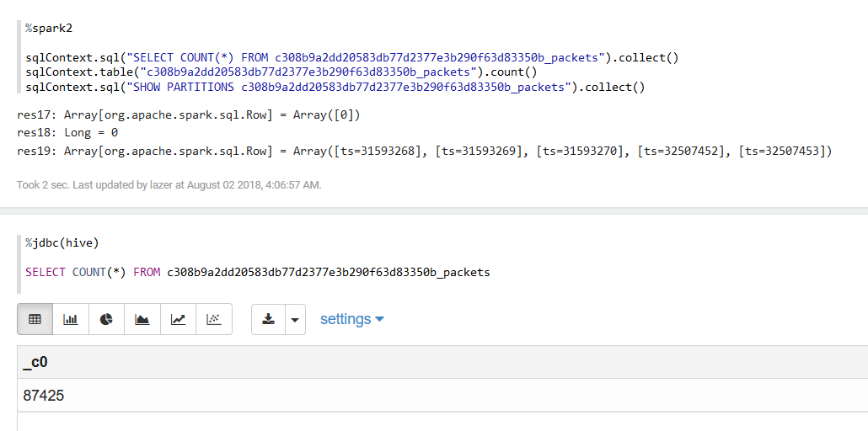The width and height of the screenshot is (868, 431).
Task: Click the 'Took 2 sec' status text
Action: coord(169,184)
